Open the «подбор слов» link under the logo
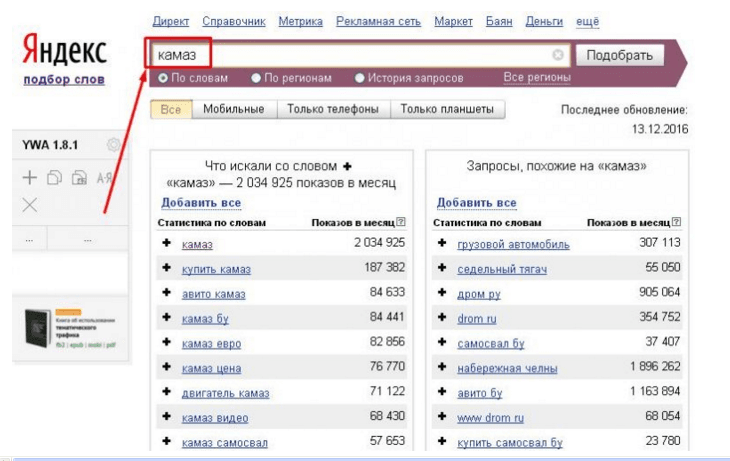 pyautogui.click(x=64, y=80)
